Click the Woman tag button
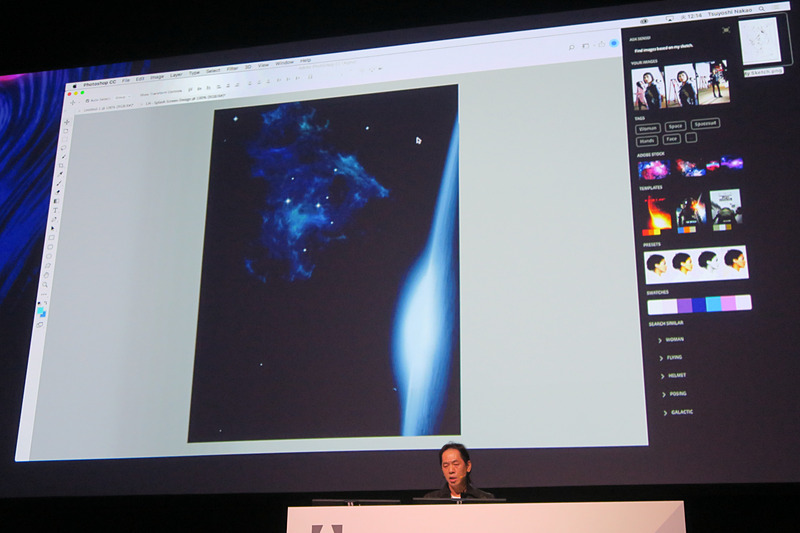The image size is (800, 533). coord(648,129)
